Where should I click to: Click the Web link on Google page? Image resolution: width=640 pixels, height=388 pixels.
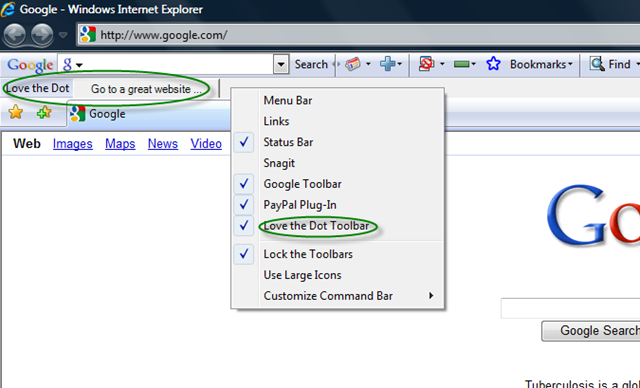(x=27, y=144)
